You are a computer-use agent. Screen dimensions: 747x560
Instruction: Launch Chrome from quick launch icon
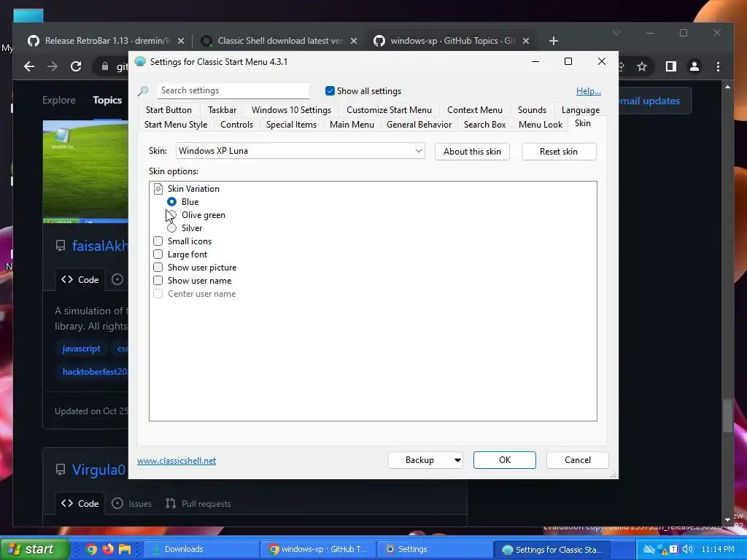coord(91,549)
